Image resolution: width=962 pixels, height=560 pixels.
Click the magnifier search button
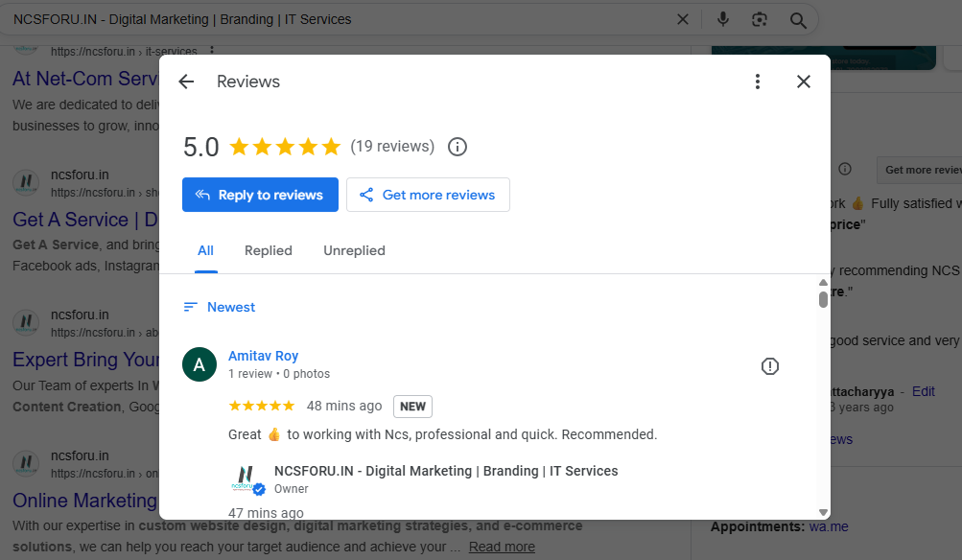point(798,20)
